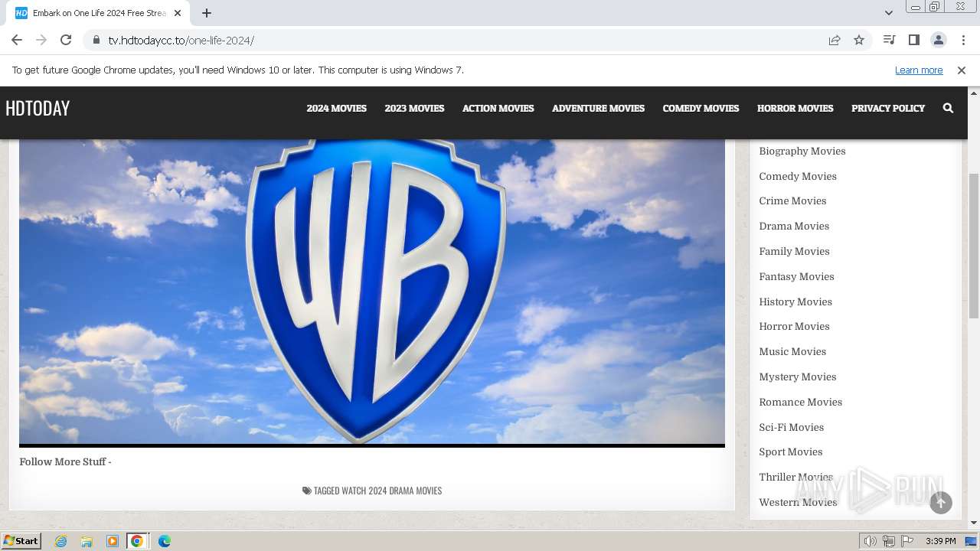The height and width of the screenshot is (551, 980).
Task: Open Sport Movies category
Action: (x=790, y=452)
